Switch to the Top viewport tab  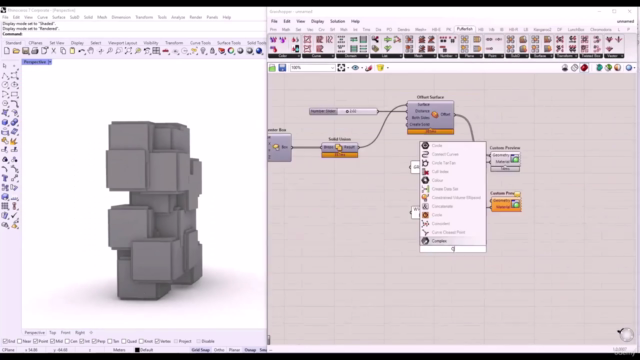[x=53, y=333]
